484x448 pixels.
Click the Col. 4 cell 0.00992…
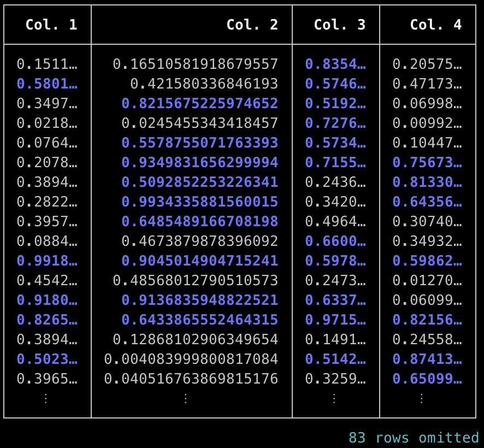pos(427,123)
